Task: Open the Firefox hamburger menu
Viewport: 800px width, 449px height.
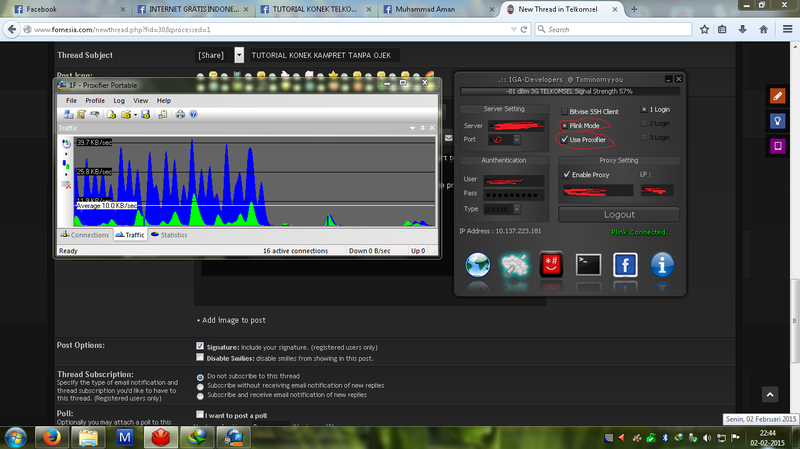Action: pyautogui.click(x=788, y=30)
